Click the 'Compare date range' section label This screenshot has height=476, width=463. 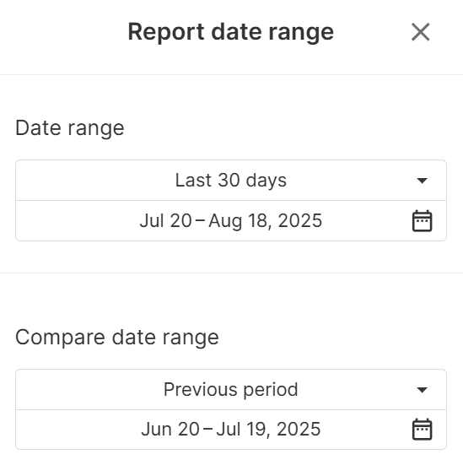coord(117,338)
